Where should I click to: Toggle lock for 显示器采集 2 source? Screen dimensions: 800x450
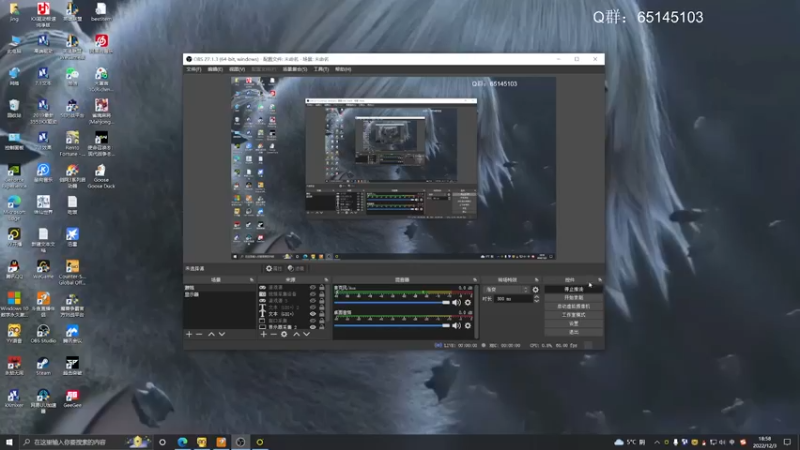tap(322, 327)
